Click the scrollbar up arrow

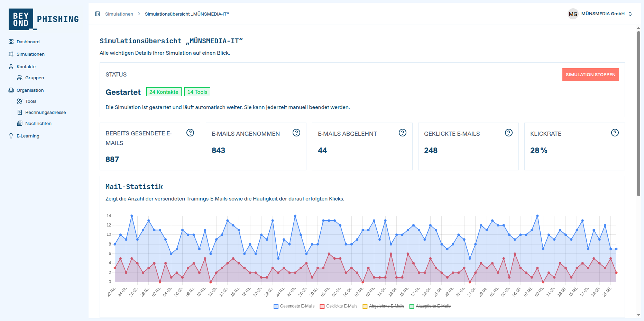638,28
